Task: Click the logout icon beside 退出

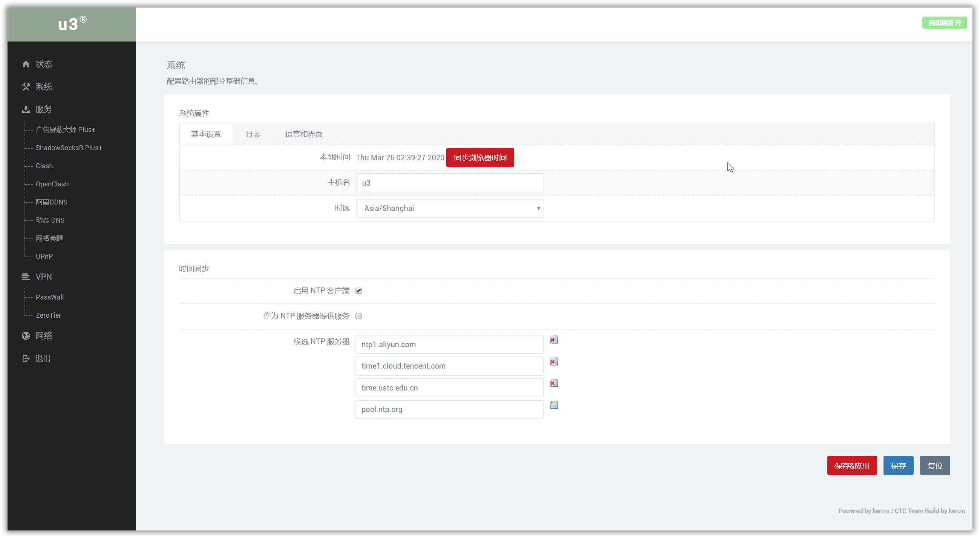Action: 26,359
